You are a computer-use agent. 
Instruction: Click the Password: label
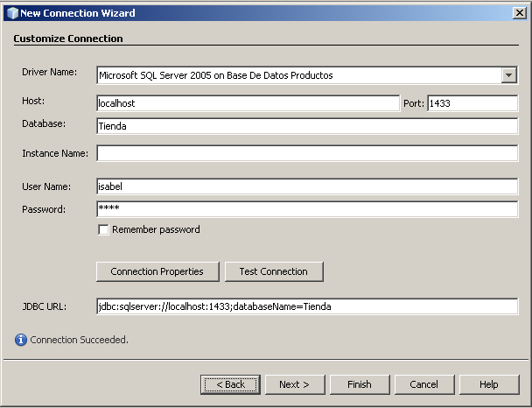point(44,209)
